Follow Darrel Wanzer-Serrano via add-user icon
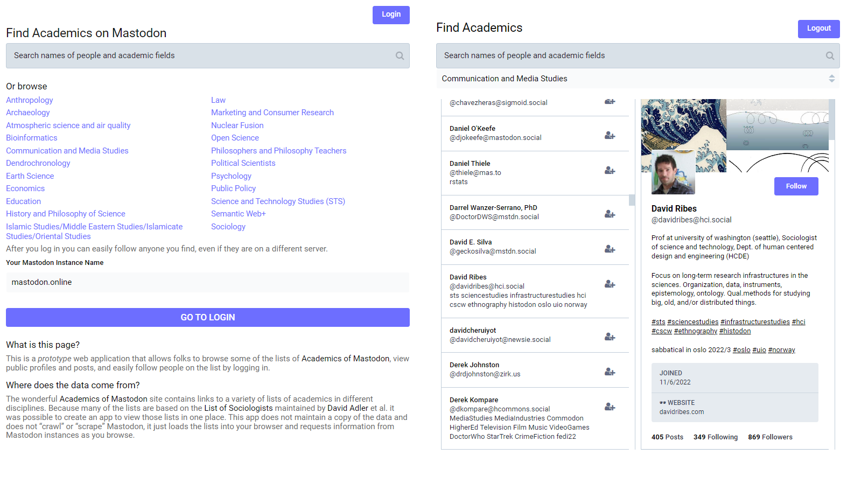 tap(610, 214)
